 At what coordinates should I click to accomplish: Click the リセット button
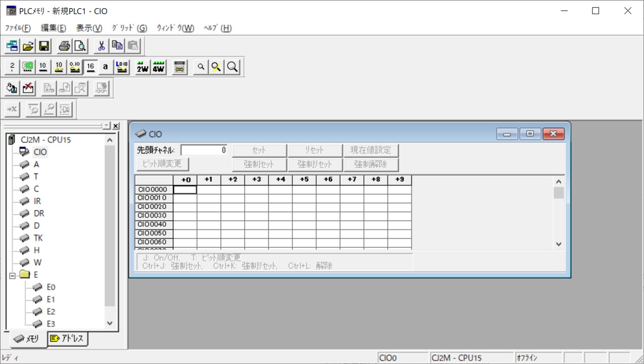click(x=314, y=150)
